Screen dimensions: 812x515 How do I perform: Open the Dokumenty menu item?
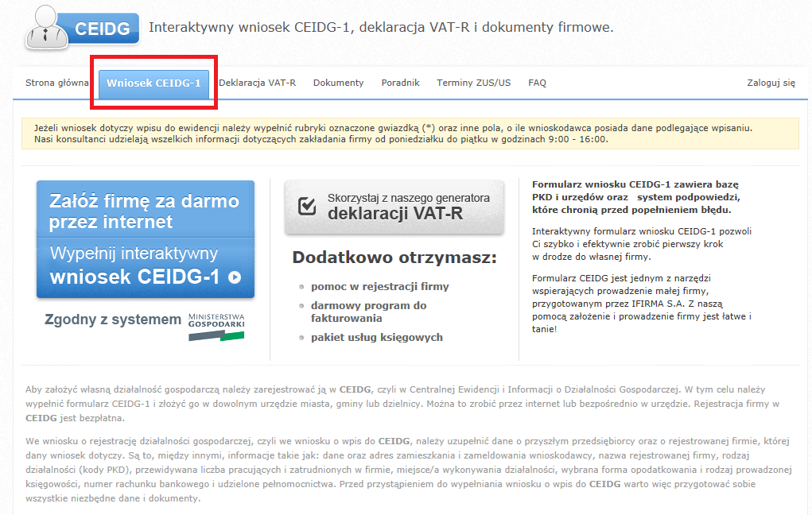[x=339, y=83]
